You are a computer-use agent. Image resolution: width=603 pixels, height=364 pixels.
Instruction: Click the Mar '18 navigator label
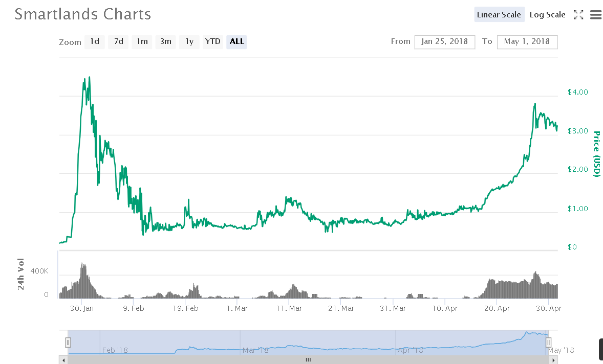pos(255,350)
